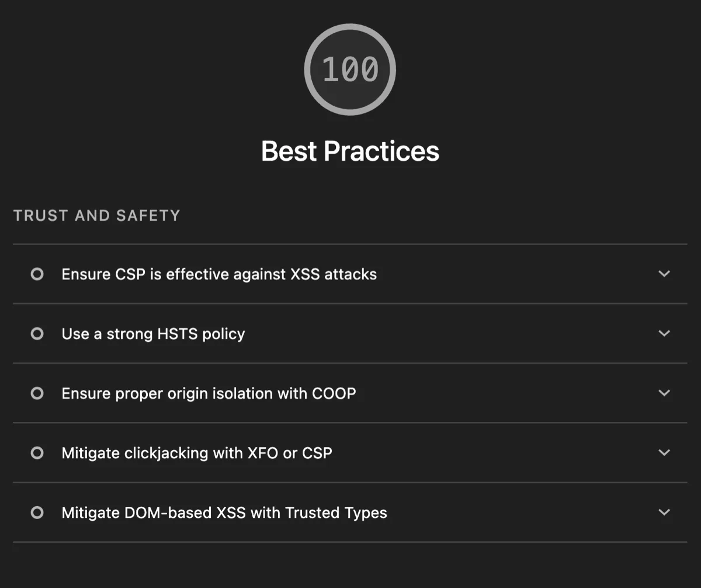The height and width of the screenshot is (588, 701).
Task: Expand the strong HSTS policy audit
Action: point(664,334)
